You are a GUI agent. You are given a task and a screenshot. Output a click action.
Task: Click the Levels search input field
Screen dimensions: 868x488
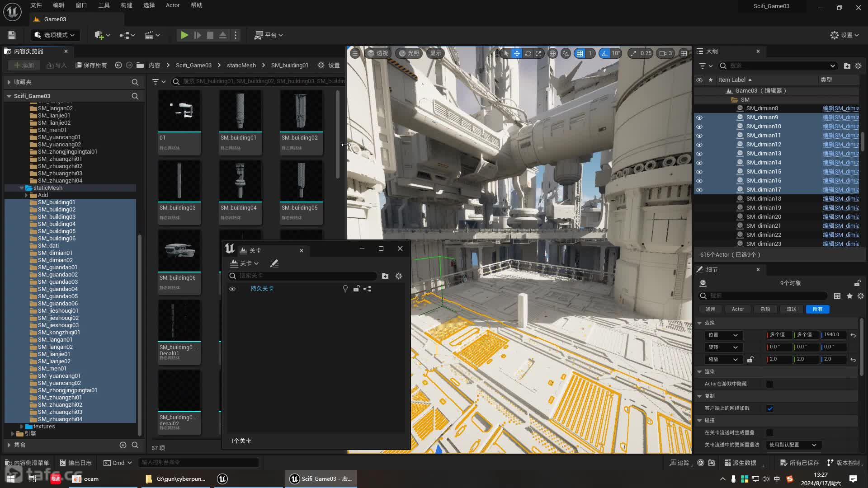tap(302, 276)
